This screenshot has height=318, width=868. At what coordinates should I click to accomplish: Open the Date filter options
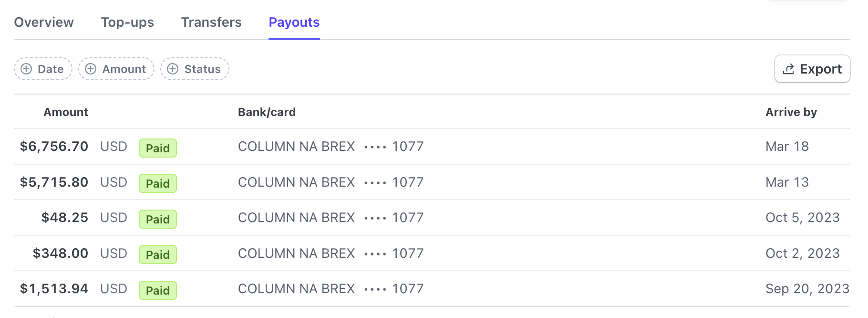tap(43, 69)
